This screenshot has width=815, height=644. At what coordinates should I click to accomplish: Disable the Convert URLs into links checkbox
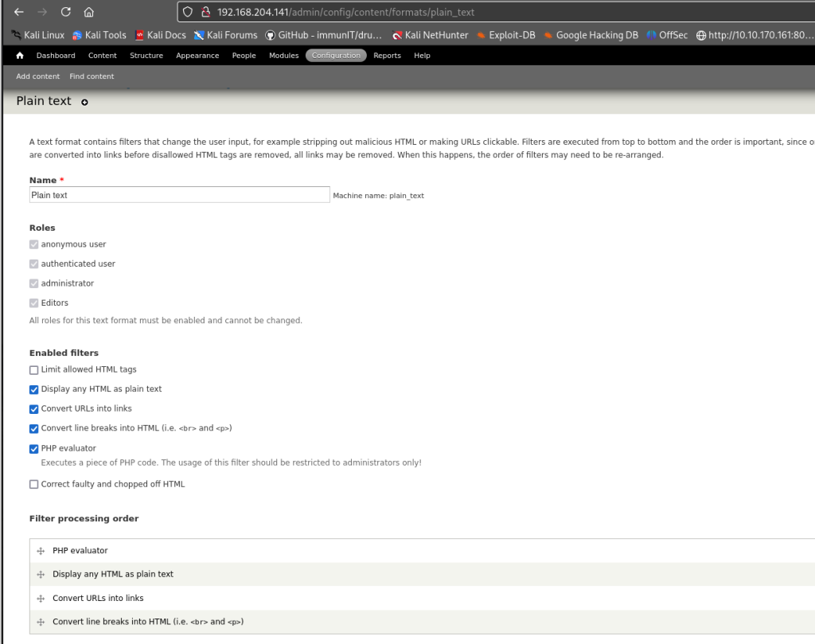34,409
